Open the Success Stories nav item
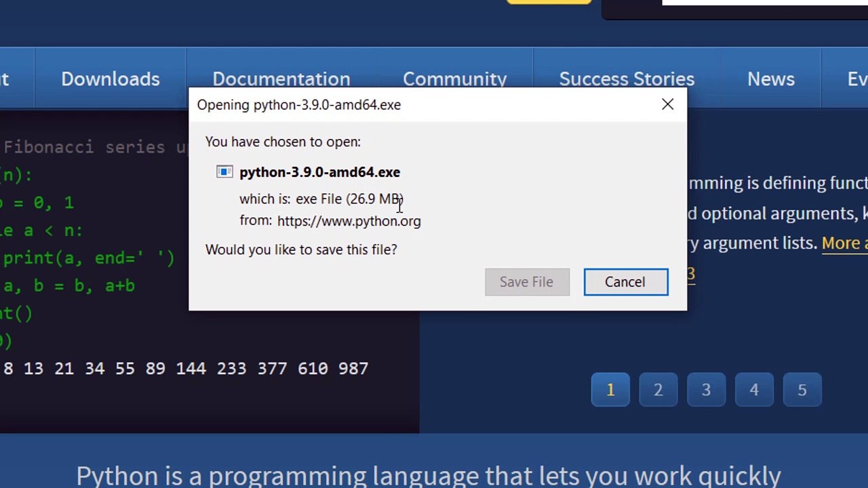868x488 pixels. [x=627, y=79]
